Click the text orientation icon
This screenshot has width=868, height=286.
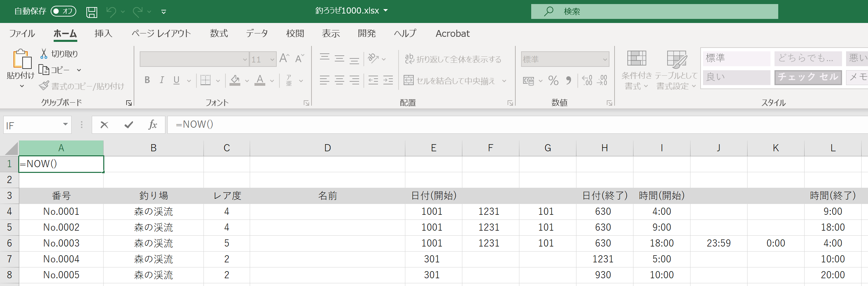pyautogui.click(x=373, y=58)
